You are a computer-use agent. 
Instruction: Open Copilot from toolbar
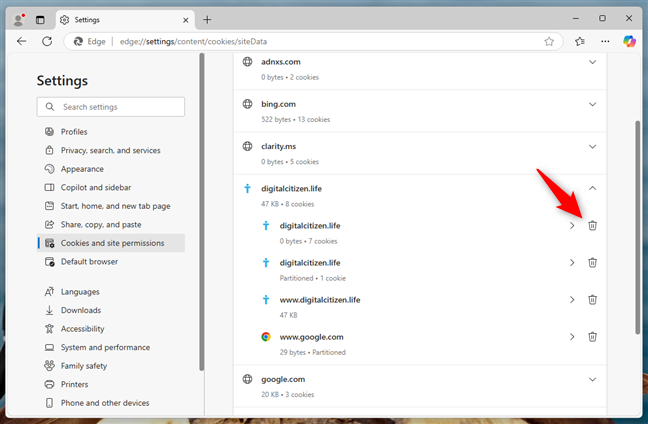629,41
